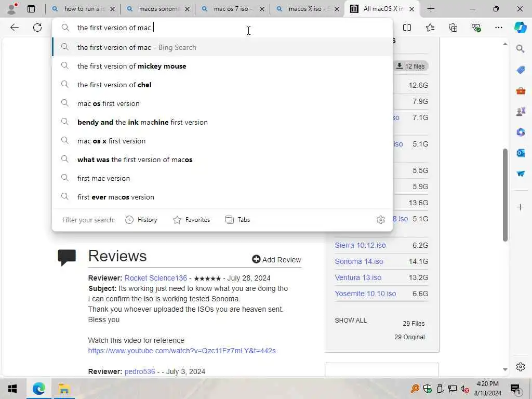This screenshot has width=532, height=399.
Task: Select suggestion 'mac os first version'
Action: 222,103
